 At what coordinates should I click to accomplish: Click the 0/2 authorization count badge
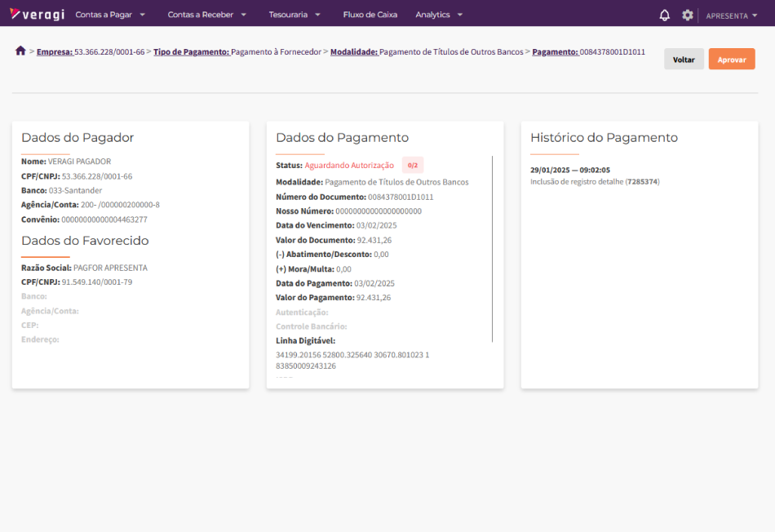413,166
